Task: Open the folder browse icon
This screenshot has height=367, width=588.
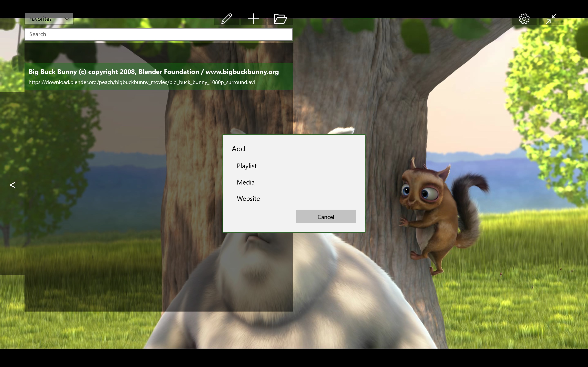Action: tap(280, 19)
